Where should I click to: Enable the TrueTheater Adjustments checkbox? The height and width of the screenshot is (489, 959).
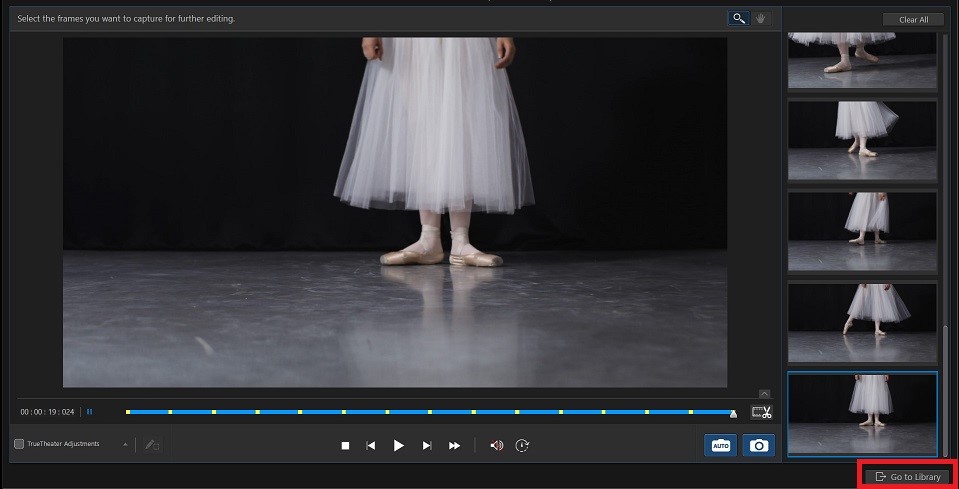click(x=19, y=444)
